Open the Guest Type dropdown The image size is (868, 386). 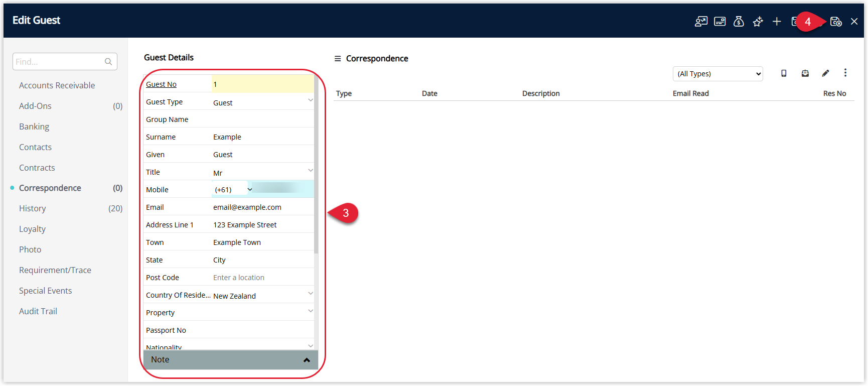[x=311, y=100]
